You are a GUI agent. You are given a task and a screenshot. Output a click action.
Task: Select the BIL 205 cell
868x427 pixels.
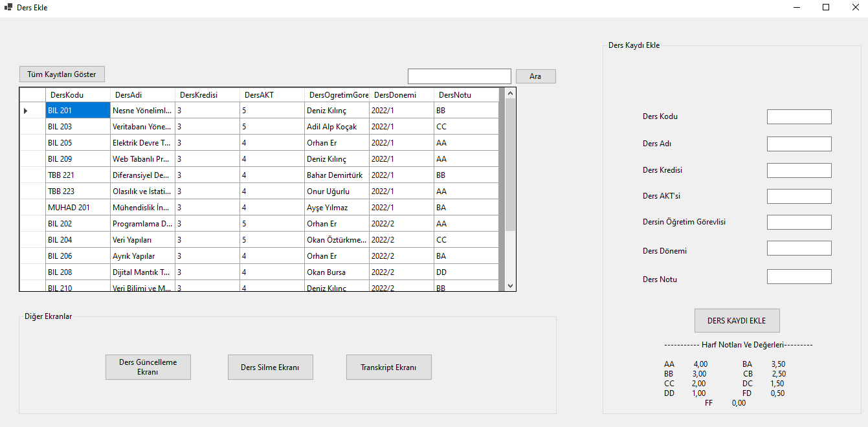78,143
